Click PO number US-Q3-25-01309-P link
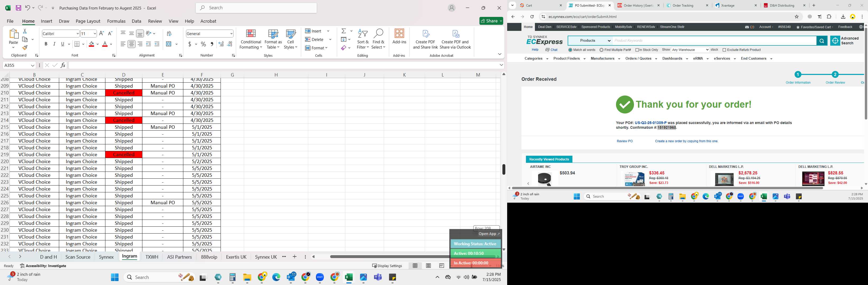This screenshot has height=285, width=868. point(650,123)
